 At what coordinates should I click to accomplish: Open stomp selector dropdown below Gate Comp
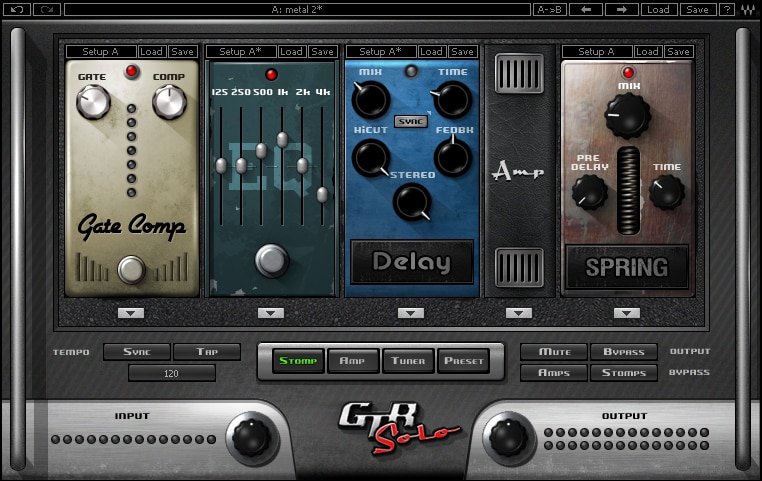tap(131, 313)
